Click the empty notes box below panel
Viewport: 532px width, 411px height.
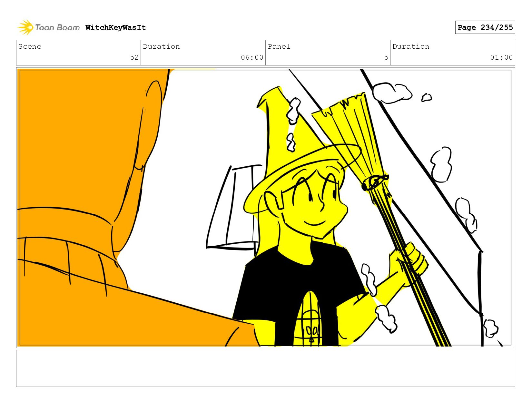click(x=265, y=368)
